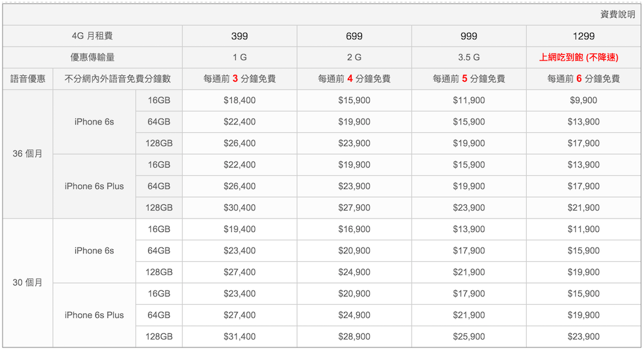The height and width of the screenshot is (350, 644).
Task: Select the 399 monthly fee column header
Action: pos(240,36)
